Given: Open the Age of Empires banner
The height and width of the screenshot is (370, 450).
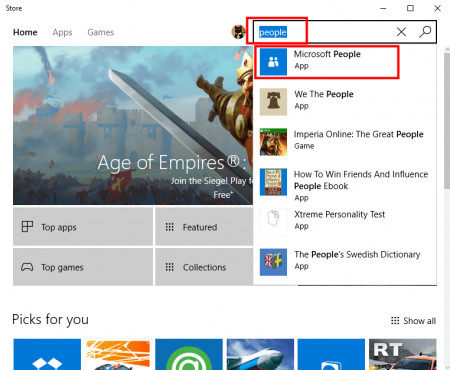Looking at the screenshot, I should (x=133, y=125).
